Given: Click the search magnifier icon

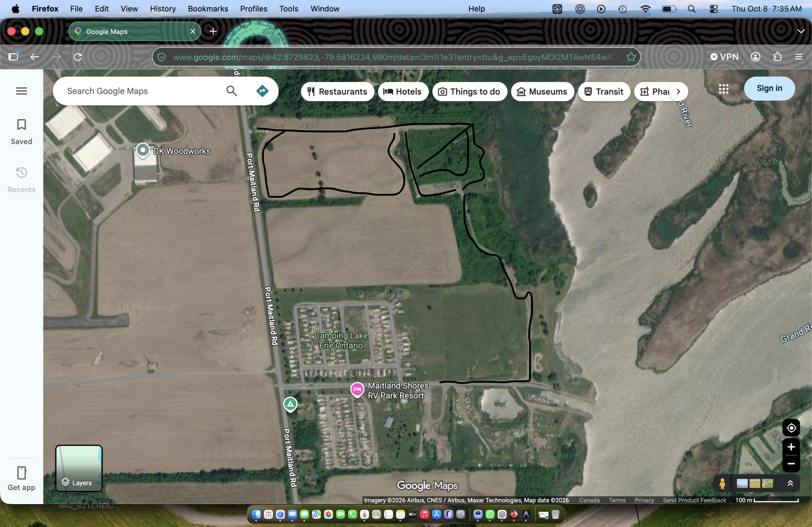Looking at the screenshot, I should pyautogui.click(x=231, y=91).
